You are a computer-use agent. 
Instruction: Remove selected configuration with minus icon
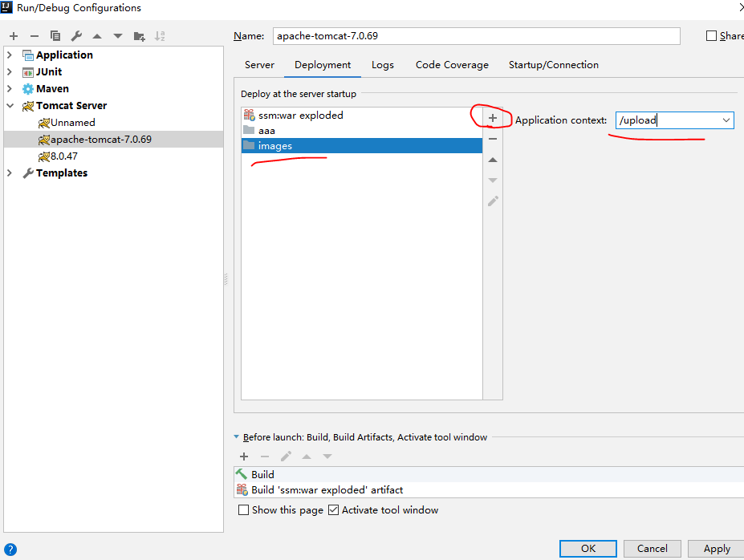(35, 36)
